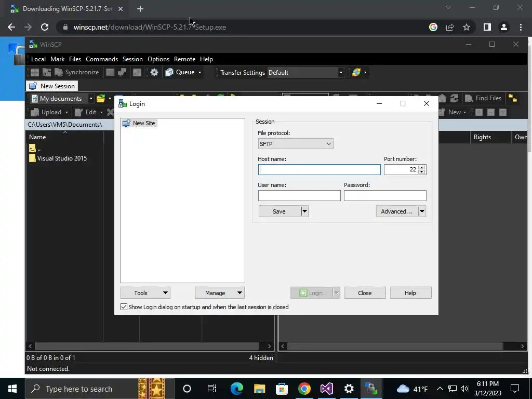The image size is (532, 399).
Task: Reload the Chrome page
Action: pyautogui.click(x=45, y=27)
